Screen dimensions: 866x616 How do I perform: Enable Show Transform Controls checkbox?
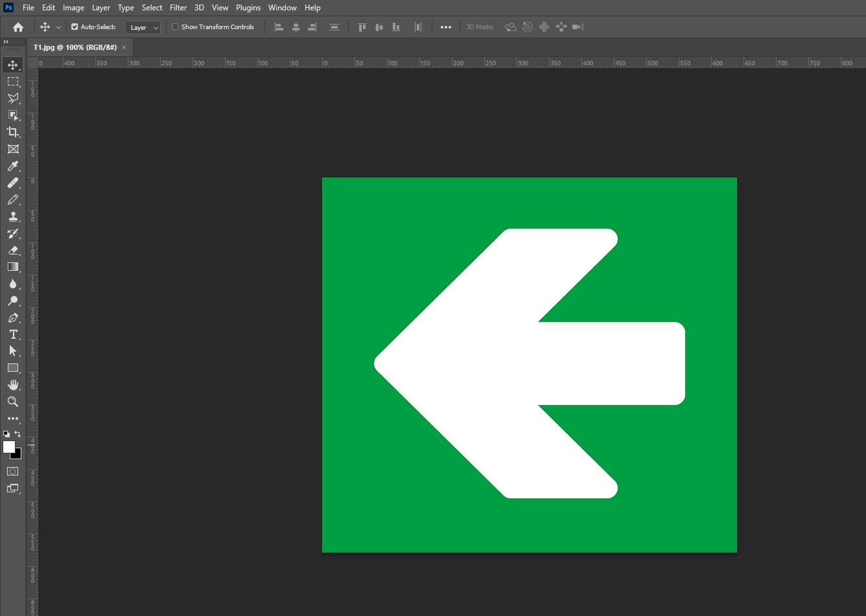click(x=175, y=27)
